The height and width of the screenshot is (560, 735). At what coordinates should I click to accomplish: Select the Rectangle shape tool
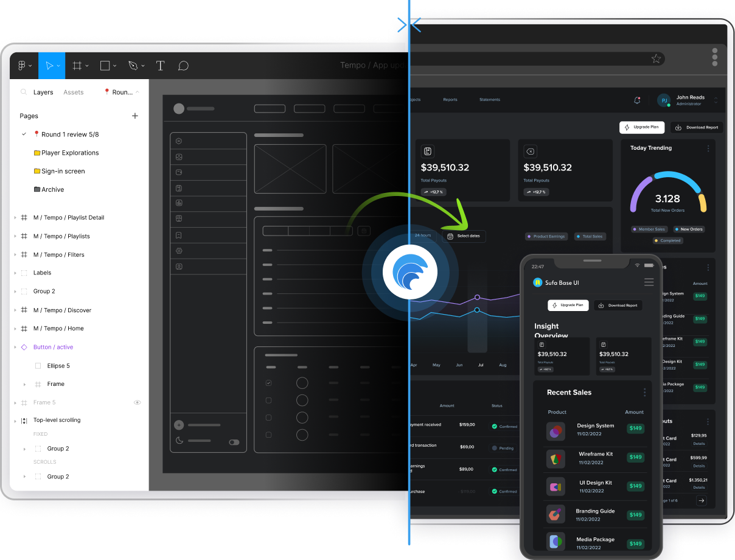105,66
